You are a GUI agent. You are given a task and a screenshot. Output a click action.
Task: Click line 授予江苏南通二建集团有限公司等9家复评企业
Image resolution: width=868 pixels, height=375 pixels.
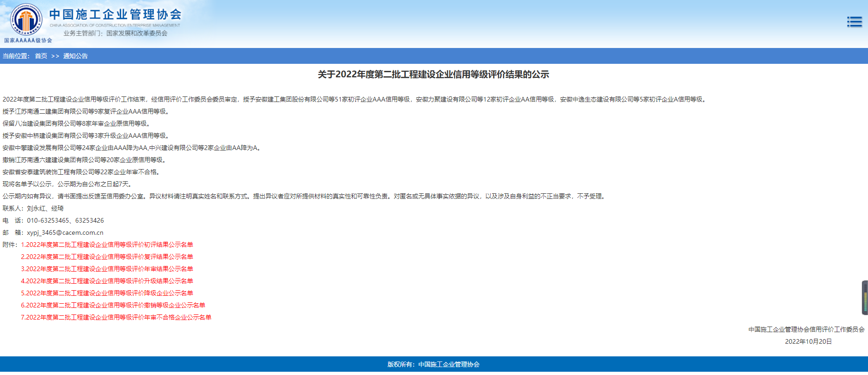pos(87,111)
